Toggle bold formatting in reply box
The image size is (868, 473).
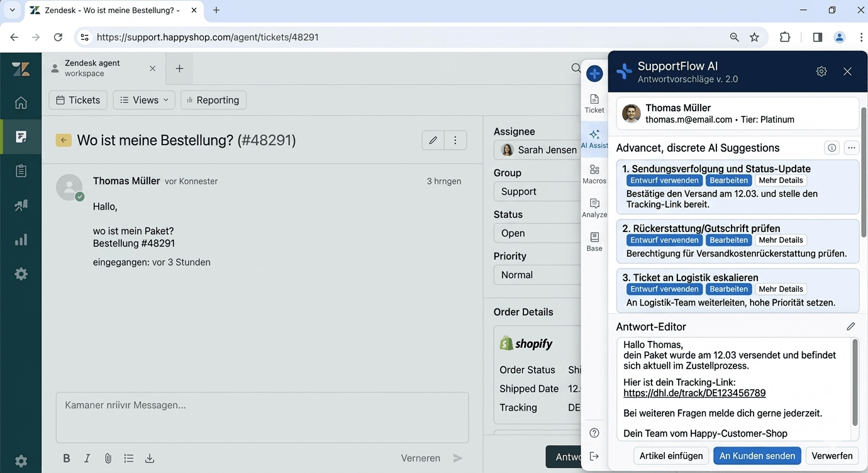pos(67,459)
